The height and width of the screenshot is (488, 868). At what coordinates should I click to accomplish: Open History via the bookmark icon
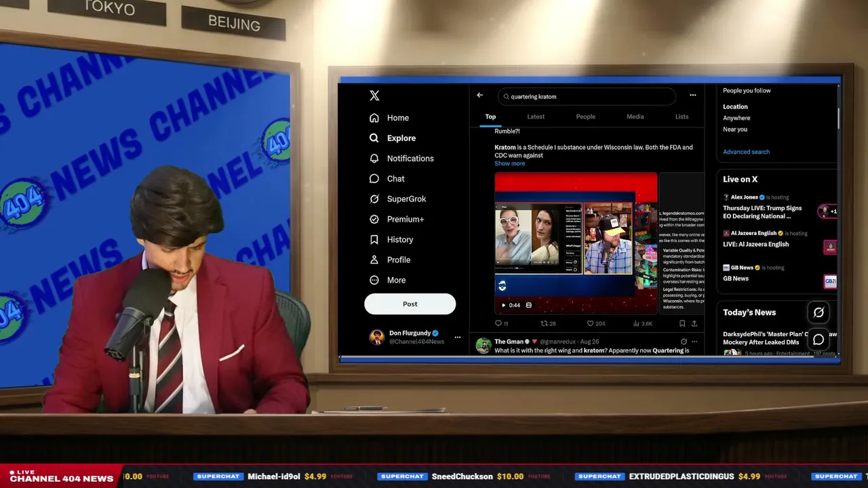(374, 240)
